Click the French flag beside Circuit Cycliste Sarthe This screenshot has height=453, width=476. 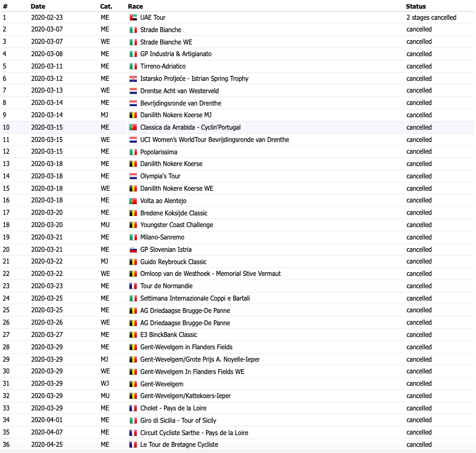pos(133,433)
